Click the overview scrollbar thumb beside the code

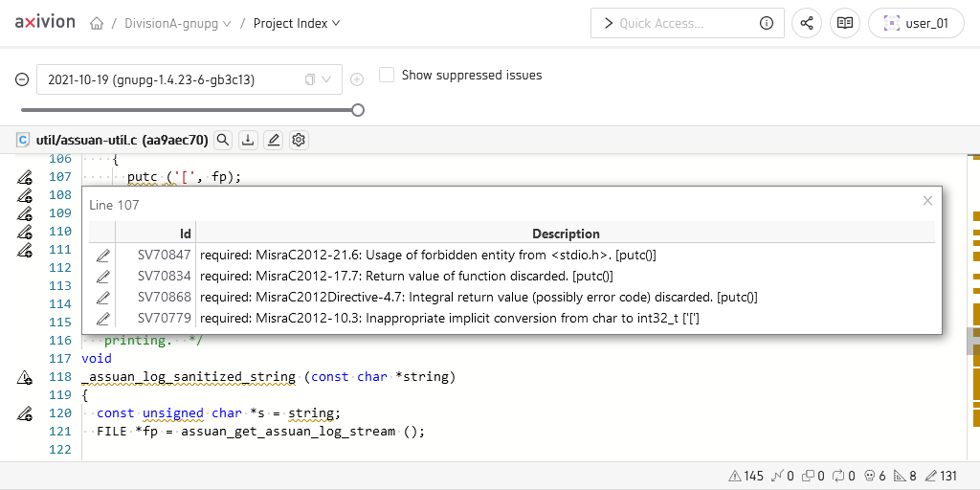(973, 342)
